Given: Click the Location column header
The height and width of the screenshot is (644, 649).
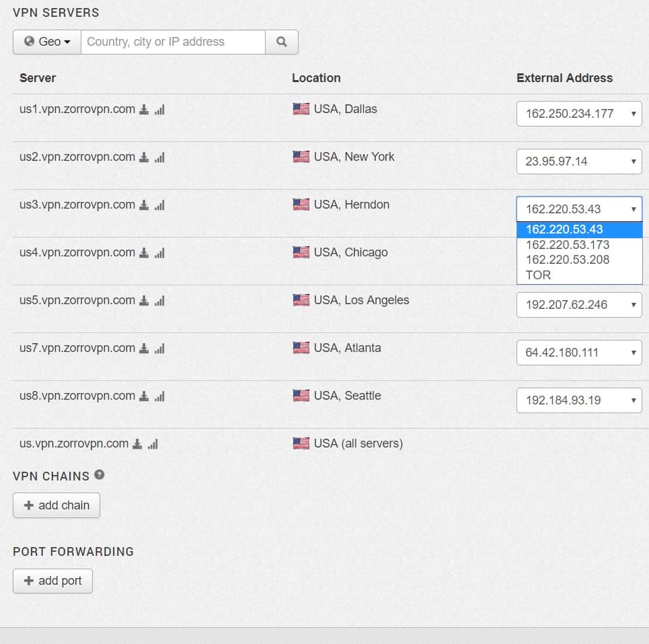Looking at the screenshot, I should click(316, 78).
